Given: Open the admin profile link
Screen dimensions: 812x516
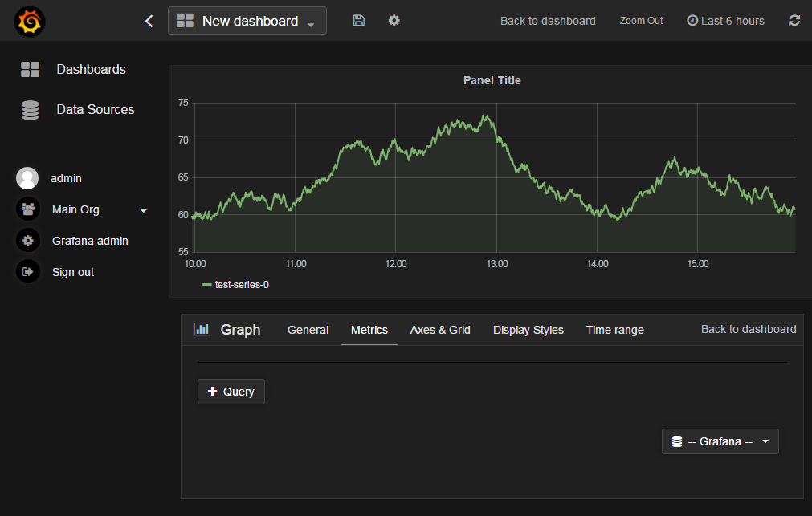Looking at the screenshot, I should (67, 178).
